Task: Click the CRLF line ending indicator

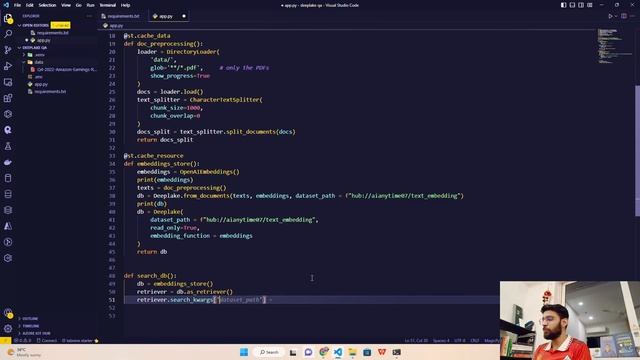Action: [x=474, y=340]
